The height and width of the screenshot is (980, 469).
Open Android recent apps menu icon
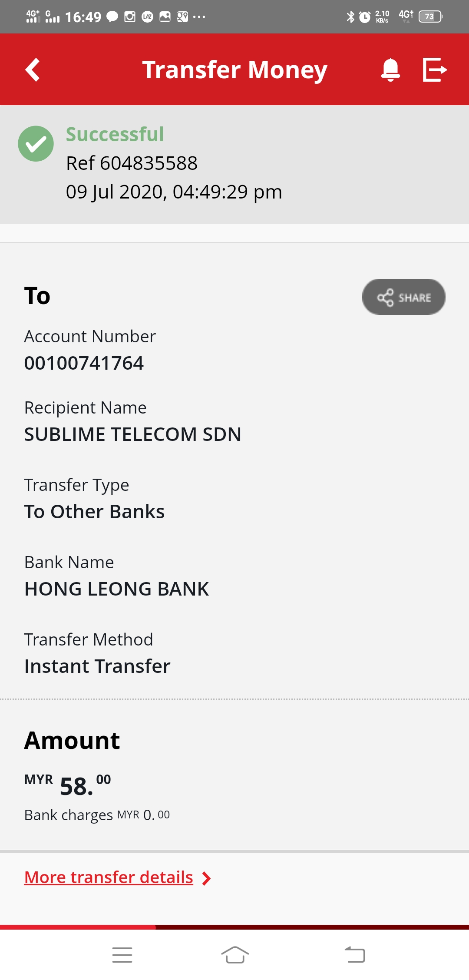122,955
